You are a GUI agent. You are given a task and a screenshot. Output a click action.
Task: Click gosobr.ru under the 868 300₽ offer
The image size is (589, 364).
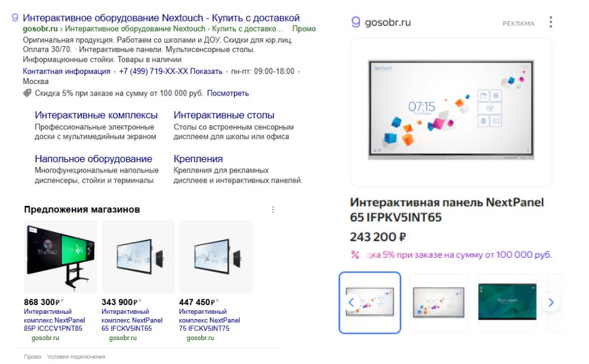pyautogui.click(x=45, y=338)
